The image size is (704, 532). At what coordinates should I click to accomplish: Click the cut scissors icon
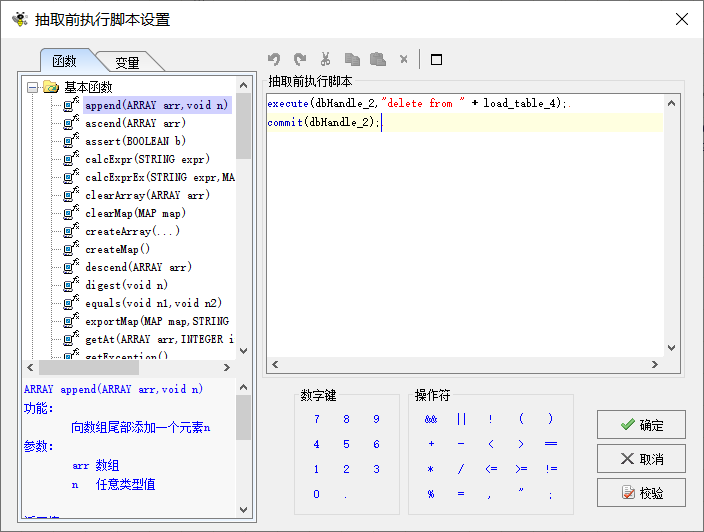326,59
